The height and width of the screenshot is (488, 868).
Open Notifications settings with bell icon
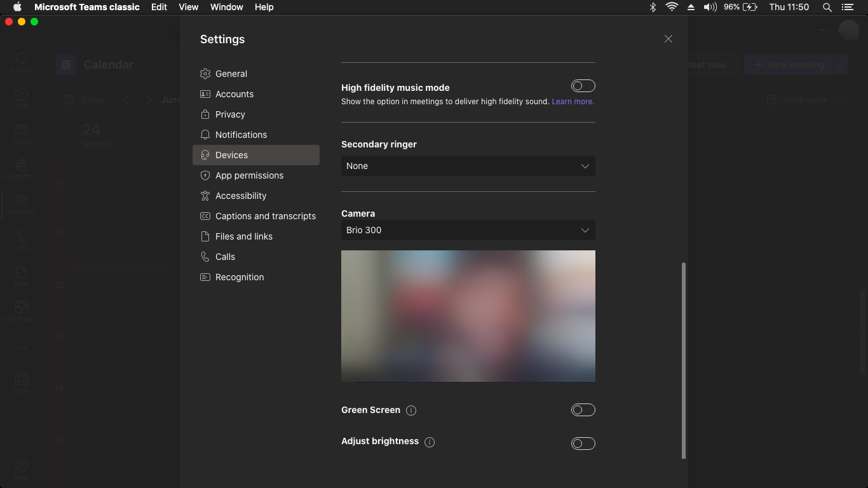[x=255, y=135]
